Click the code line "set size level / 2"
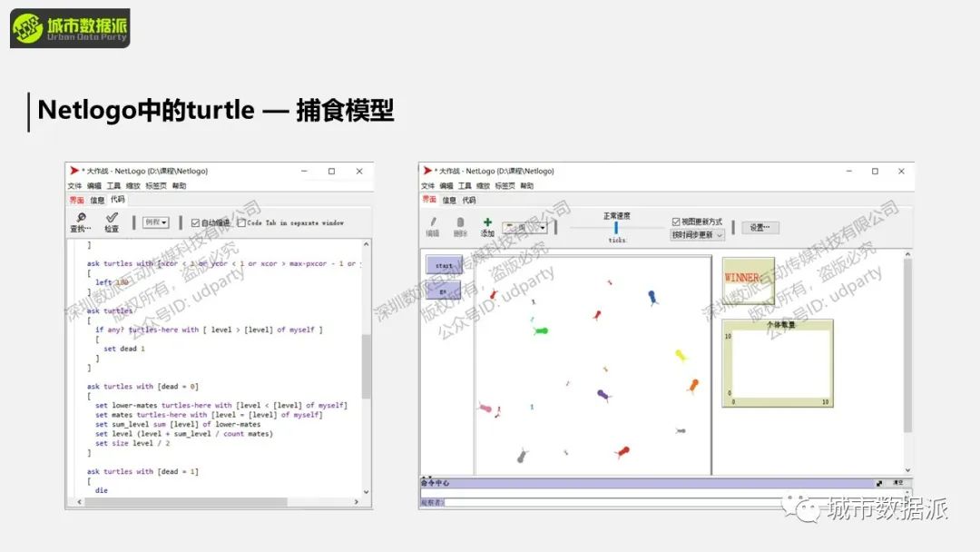The height and width of the screenshot is (552, 980). [132, 443]
